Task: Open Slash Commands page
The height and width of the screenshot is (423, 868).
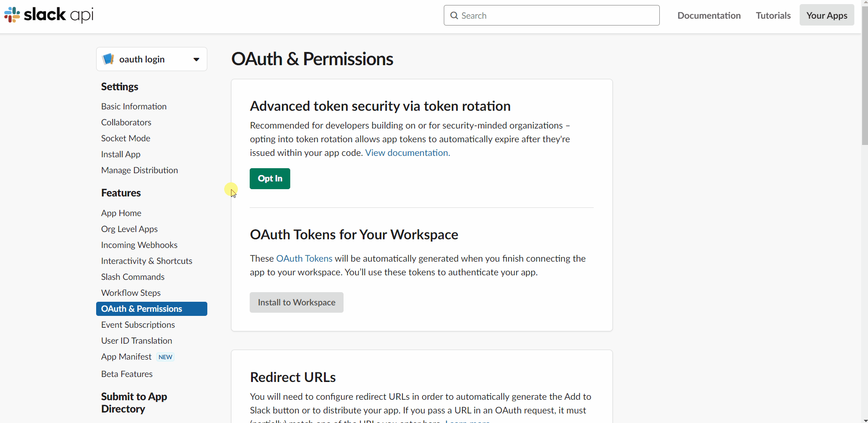Action: [x=133, y=277]
